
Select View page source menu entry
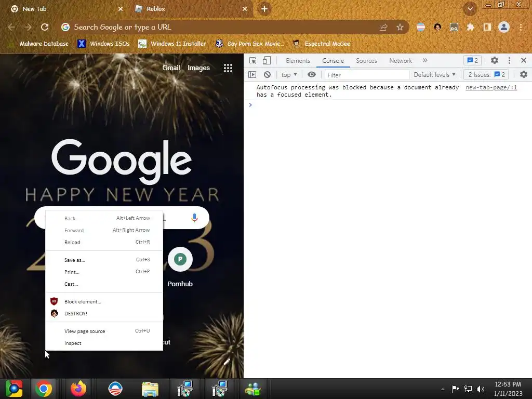pyautogui.click(x=104, y=331)
